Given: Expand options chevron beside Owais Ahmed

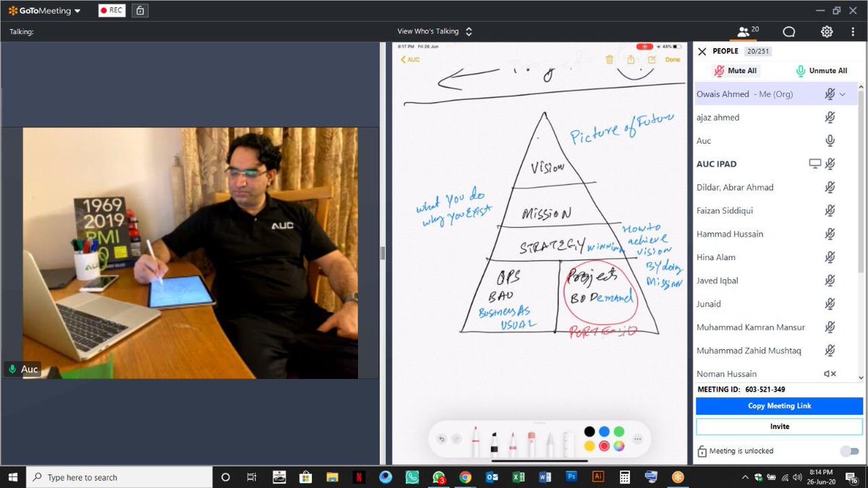Looking at the screenshot, I should 843,95.
